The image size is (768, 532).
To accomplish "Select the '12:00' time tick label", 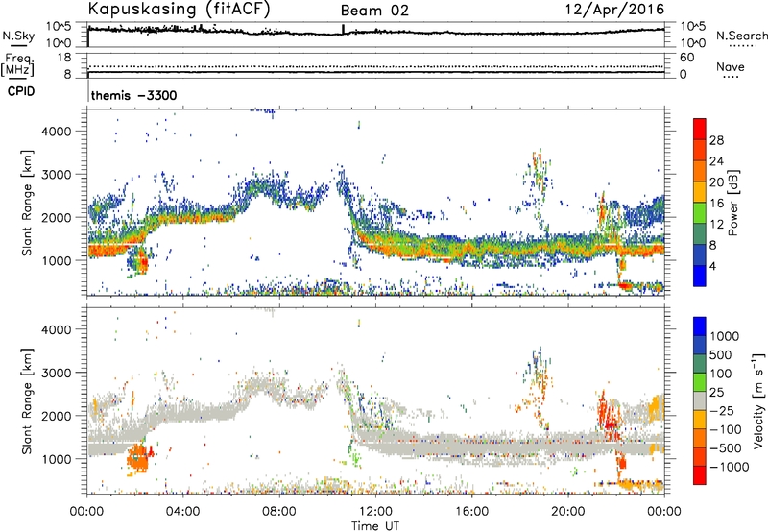I will coord(375,512).
